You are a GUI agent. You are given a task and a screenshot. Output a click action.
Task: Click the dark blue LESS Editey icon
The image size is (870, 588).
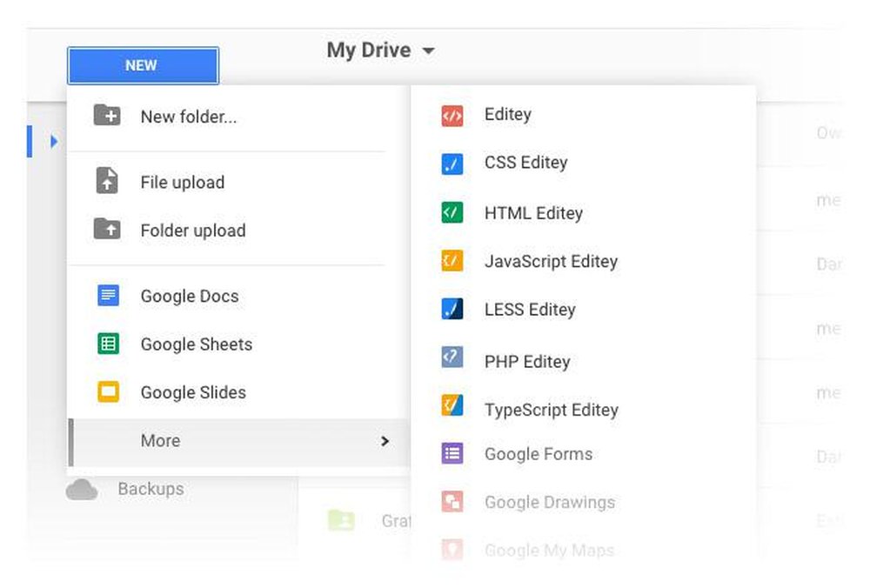click(x=452, y=309)
